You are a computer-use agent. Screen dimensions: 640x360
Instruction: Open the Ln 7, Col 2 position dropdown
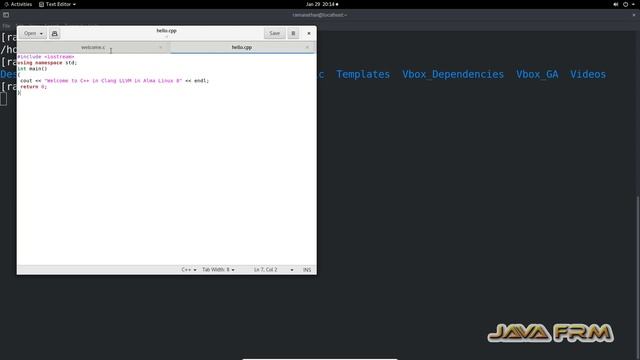(x=273, y=270)
